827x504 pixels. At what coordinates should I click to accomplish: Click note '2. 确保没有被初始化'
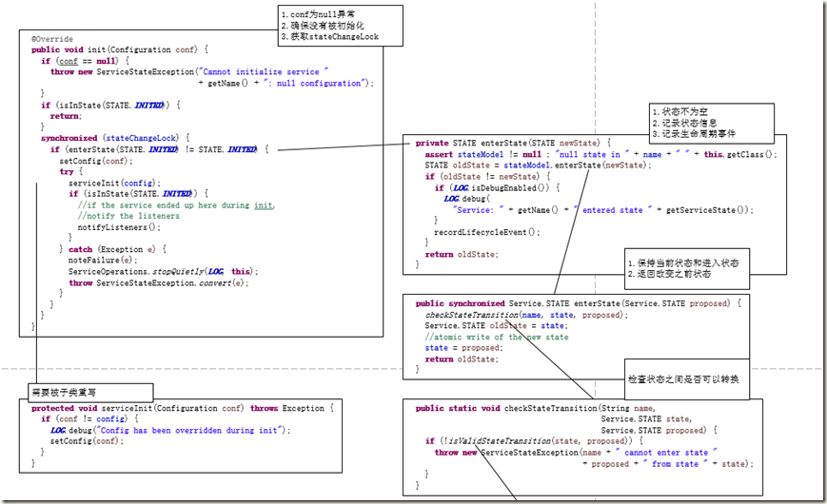click(x=323, y=26)
